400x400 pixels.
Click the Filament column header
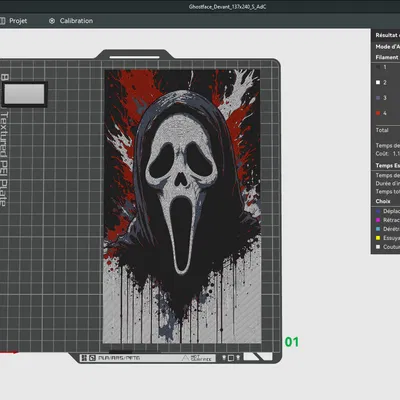point(387,57)
